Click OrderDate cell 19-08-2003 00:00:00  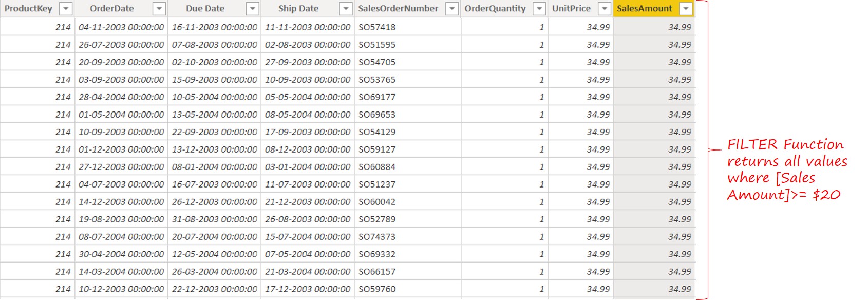pos(121,219)
